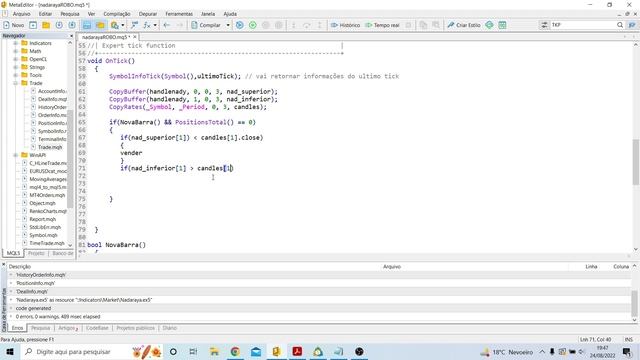Expand the Math folder
This screenshot has height=360, width=640.
click(x=16, y=51)
